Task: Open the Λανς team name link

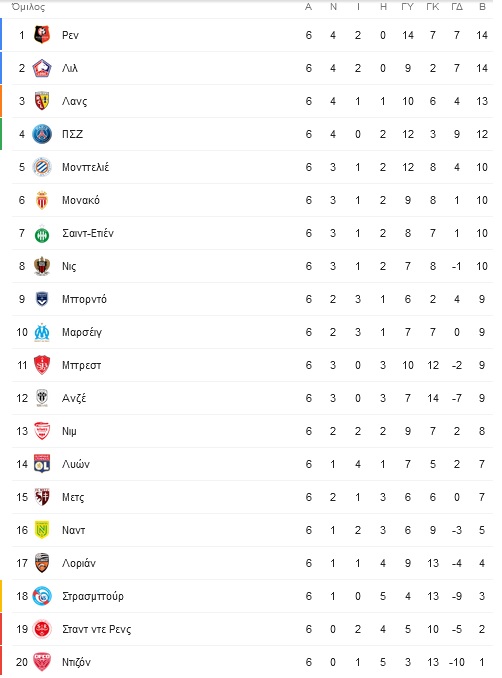Action: [x=74, y=101]
